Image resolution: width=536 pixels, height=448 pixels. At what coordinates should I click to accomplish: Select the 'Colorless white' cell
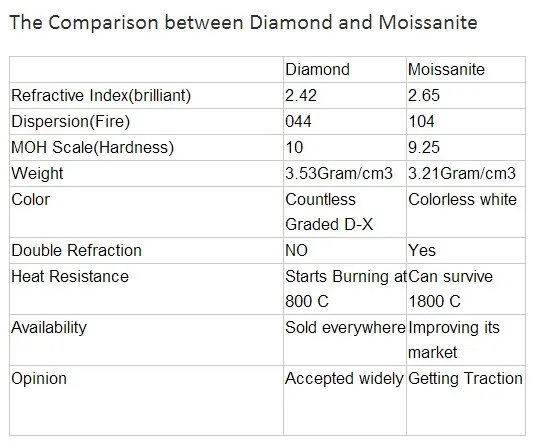click(x=463, y=200)
